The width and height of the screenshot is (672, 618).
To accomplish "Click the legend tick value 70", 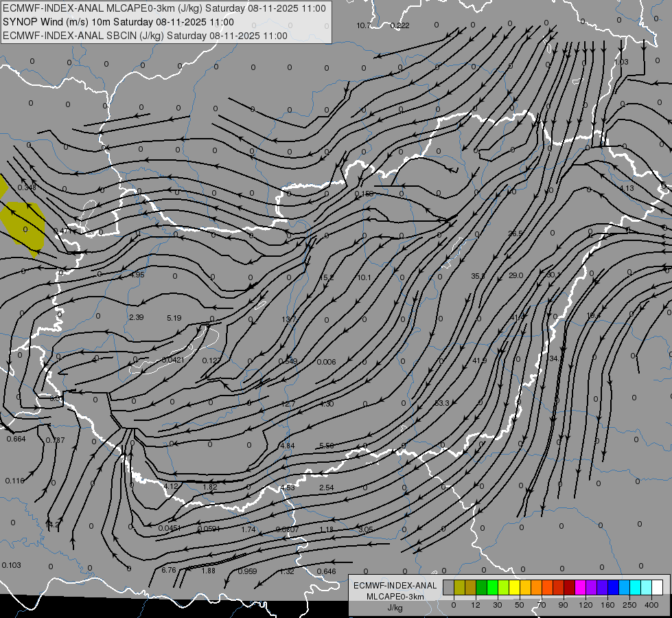I will tap(542, 605).
